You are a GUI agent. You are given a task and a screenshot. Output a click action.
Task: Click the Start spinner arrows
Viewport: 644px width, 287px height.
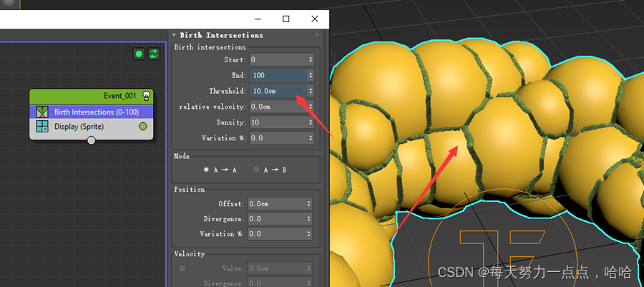coord(311,59)
